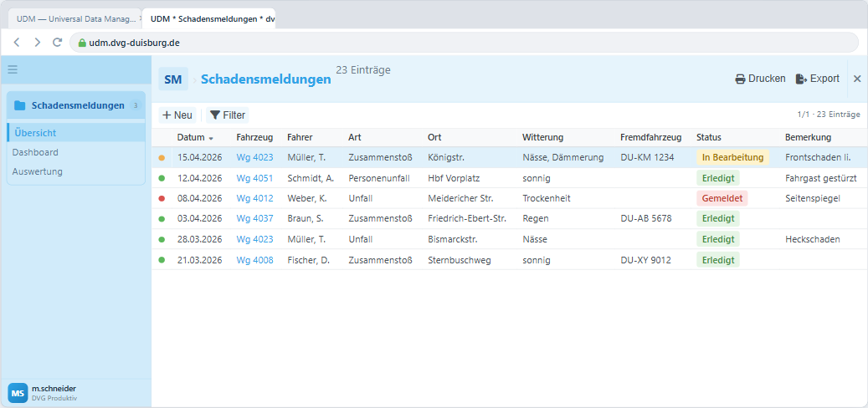Click the Fahrer column header

pos(300,138)
